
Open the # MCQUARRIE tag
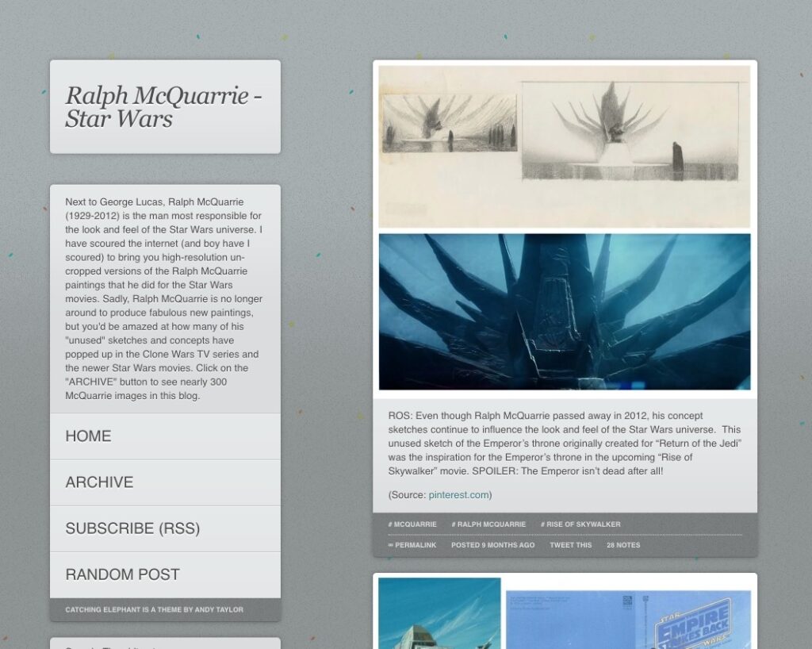(x=412, y=524)
